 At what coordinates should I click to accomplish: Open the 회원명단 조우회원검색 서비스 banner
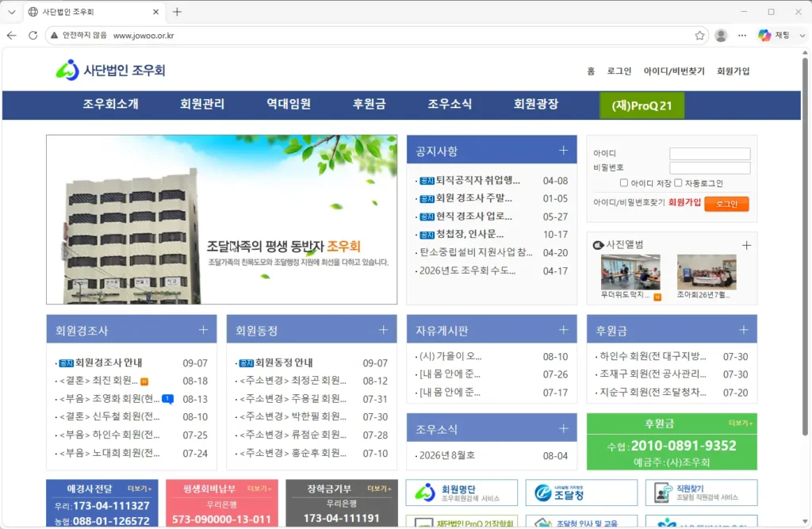(462, 493)
